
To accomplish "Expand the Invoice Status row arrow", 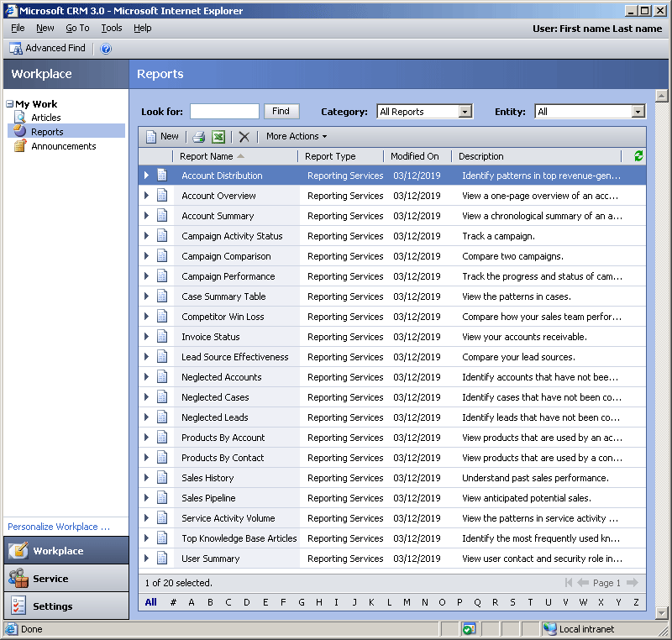I will tap(146, 336).
